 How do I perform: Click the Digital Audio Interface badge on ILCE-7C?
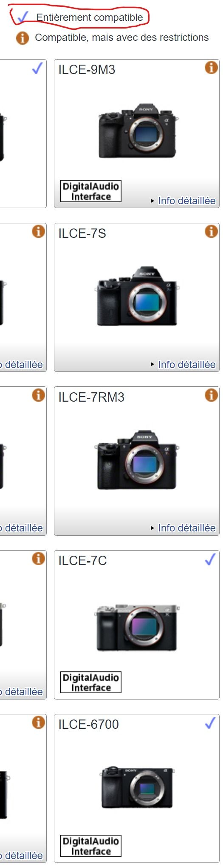(x=91, y=682)
